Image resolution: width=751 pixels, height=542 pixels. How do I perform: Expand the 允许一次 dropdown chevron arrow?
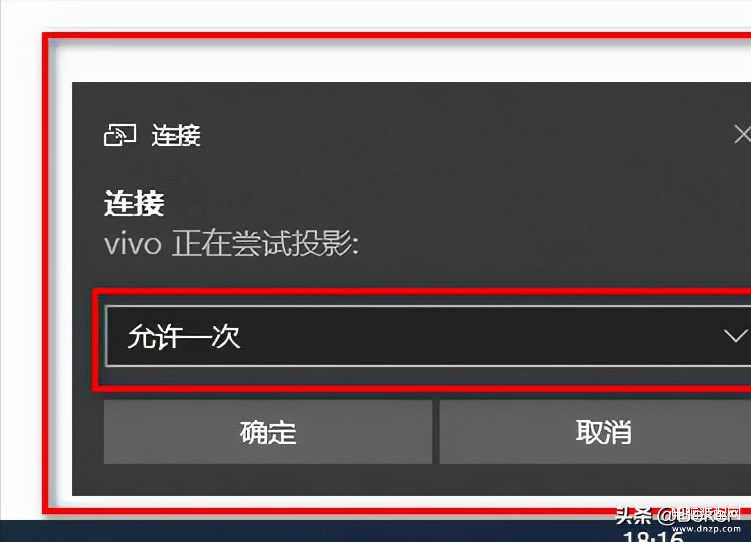click(x=736, y=336)
